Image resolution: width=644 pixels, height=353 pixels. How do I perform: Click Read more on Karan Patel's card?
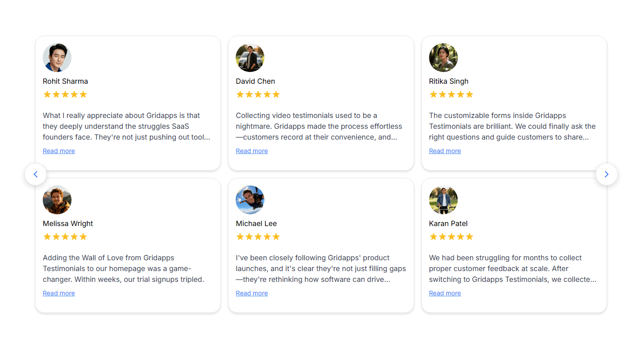(445, 293)
